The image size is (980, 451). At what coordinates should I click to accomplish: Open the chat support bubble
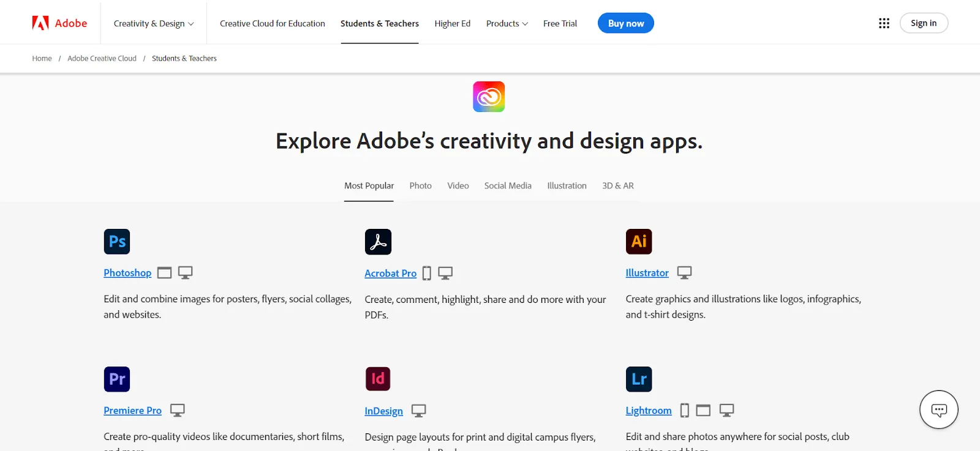click(x=939, y=409)
